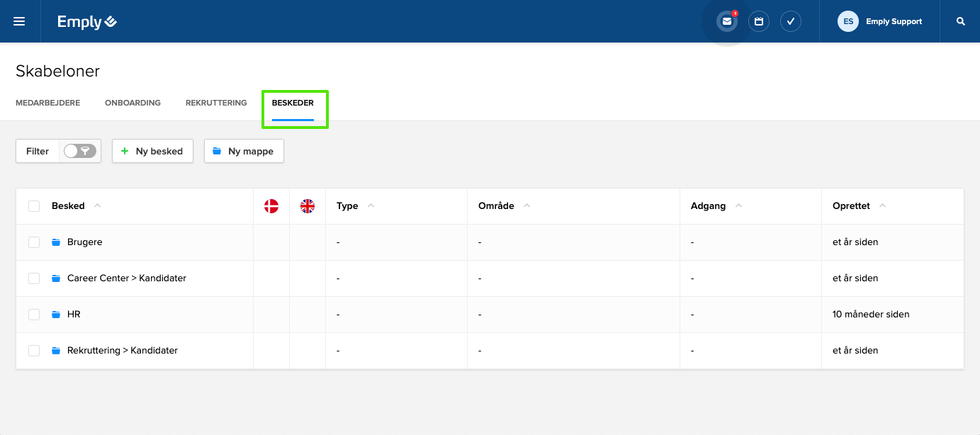Click the Ny mappe button
Viewport: 980px width, 435px height.
pyautogui.click(x=244, y=151)
